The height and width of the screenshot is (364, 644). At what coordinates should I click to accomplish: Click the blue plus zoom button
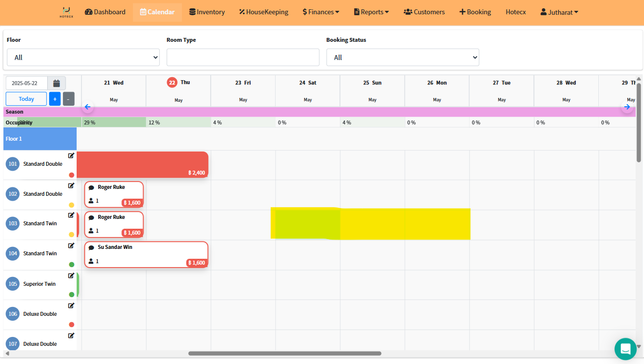point(55,99)
